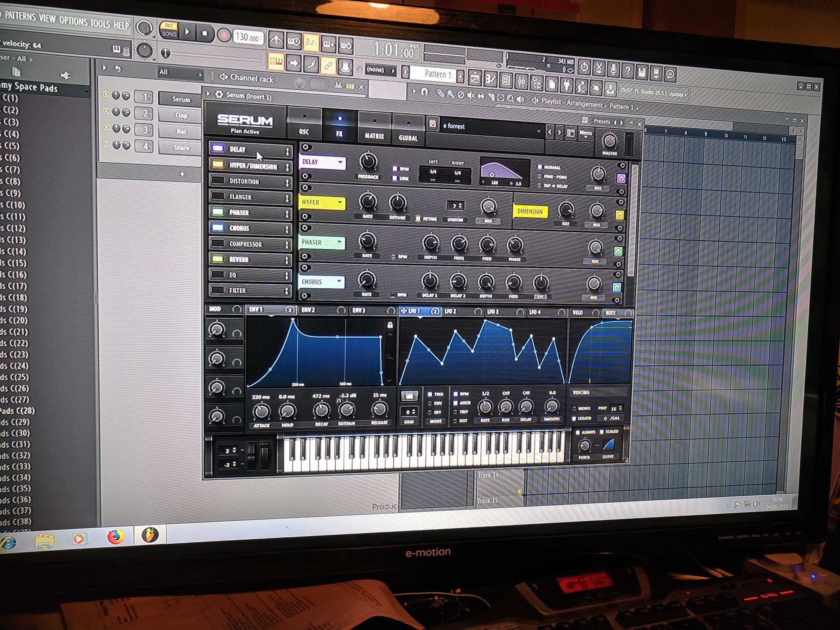840x630 pixels.
Task: Click the Firefox taskbar icon
Action: coord(115,536)
